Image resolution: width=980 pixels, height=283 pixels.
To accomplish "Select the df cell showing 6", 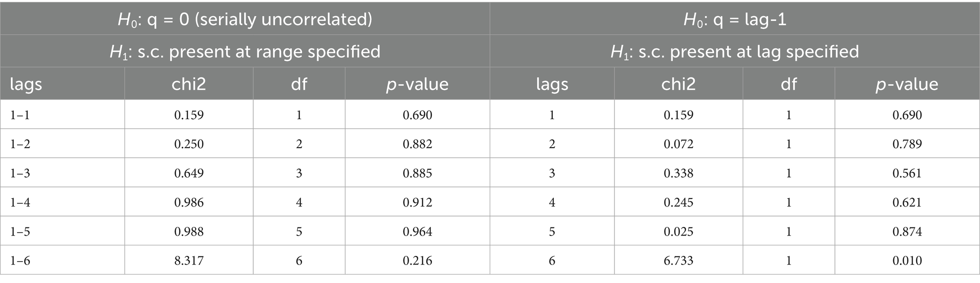I will pos(299,261).
